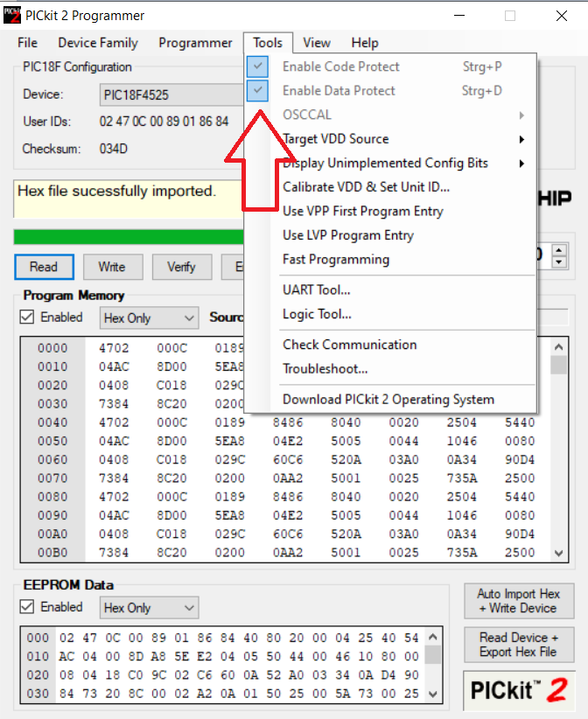Open EEPROM Data Hex Only dropdown
The width and height of the screenshot is (588, 719).
coord(149,608)
